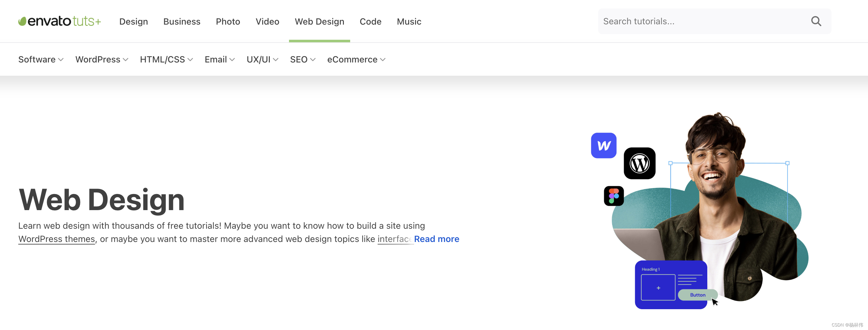Click the Figma icon in hero image
868x330 pixels.
(x=614, y=196)
